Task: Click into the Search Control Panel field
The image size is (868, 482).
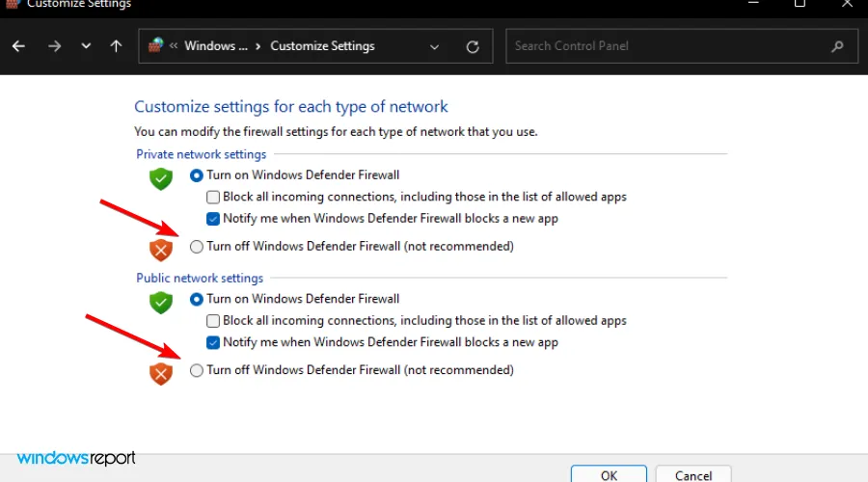Action: tap(665, 46)
